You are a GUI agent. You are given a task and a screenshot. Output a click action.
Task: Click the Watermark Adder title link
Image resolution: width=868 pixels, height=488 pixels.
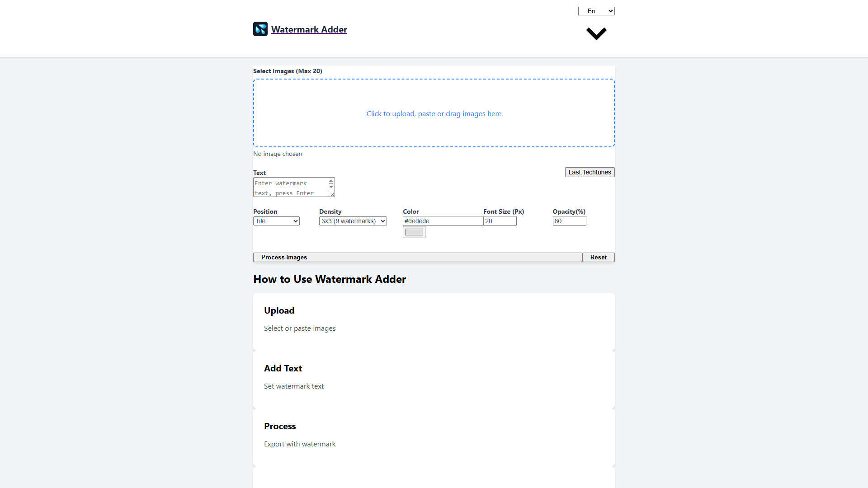point(309,29)
